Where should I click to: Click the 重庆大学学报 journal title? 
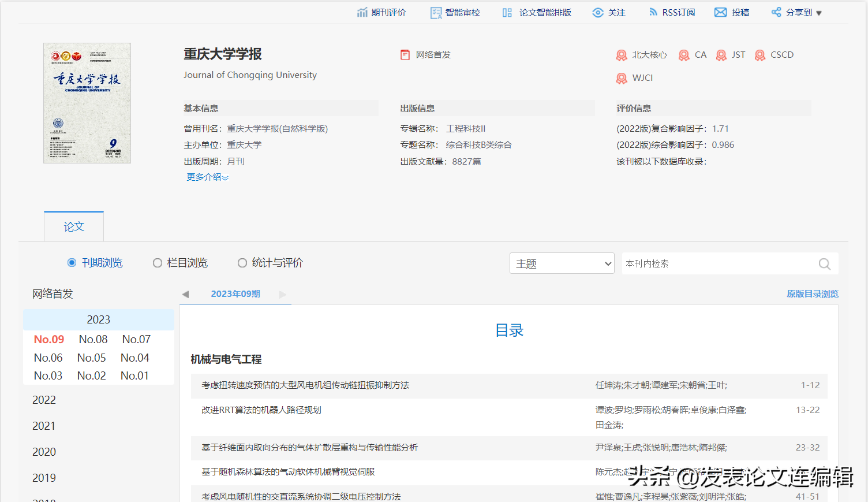point(223,54)
